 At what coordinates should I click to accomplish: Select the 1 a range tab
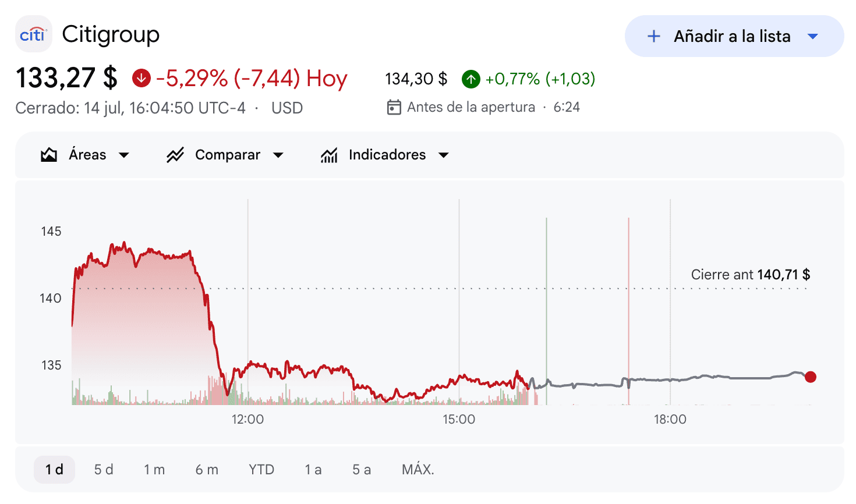(313, 470)
